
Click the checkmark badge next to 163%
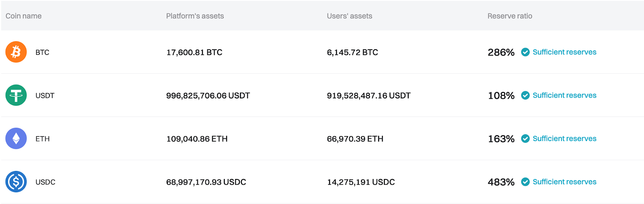click(525, 139)
